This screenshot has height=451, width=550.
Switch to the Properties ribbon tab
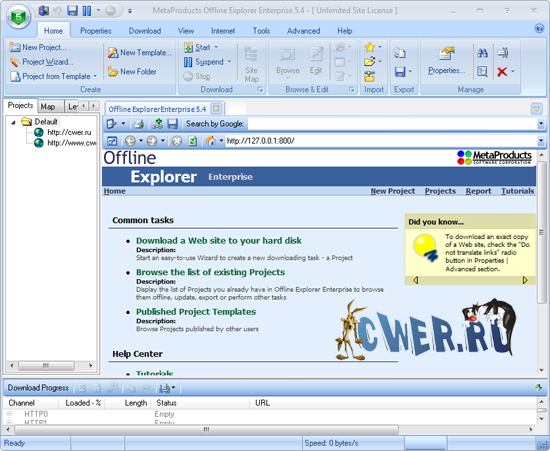click(x=95, y=31)
